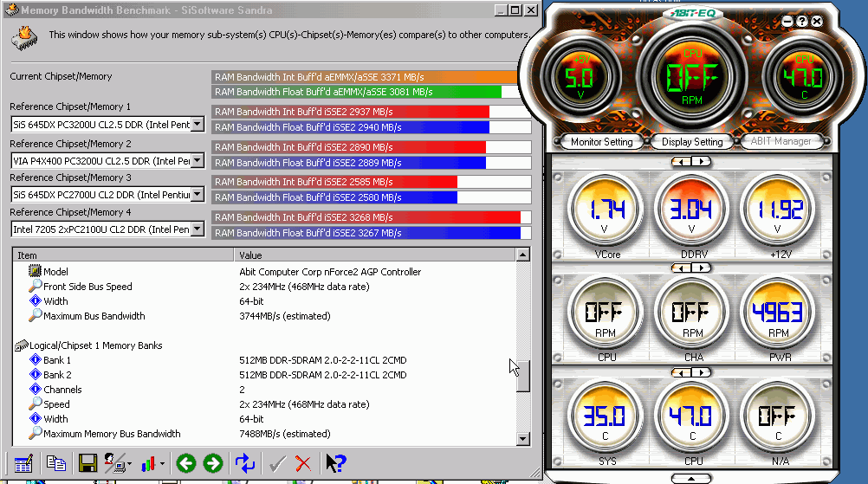
Task: Open Display Setting in ABIT-EQ
Action: coord(691,142)
